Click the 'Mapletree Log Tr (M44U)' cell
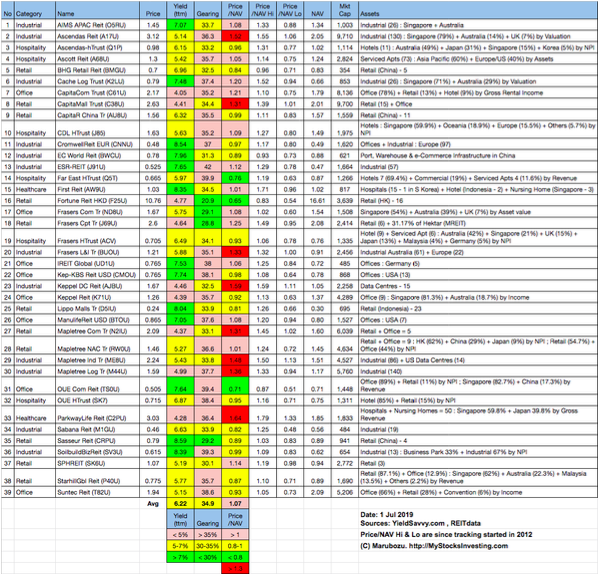Screen dimensions: 601x574 click(x=98, y=372)
